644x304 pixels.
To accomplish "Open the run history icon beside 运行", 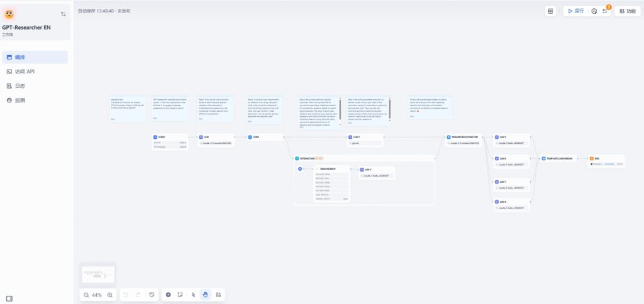I will coord(594,11).
